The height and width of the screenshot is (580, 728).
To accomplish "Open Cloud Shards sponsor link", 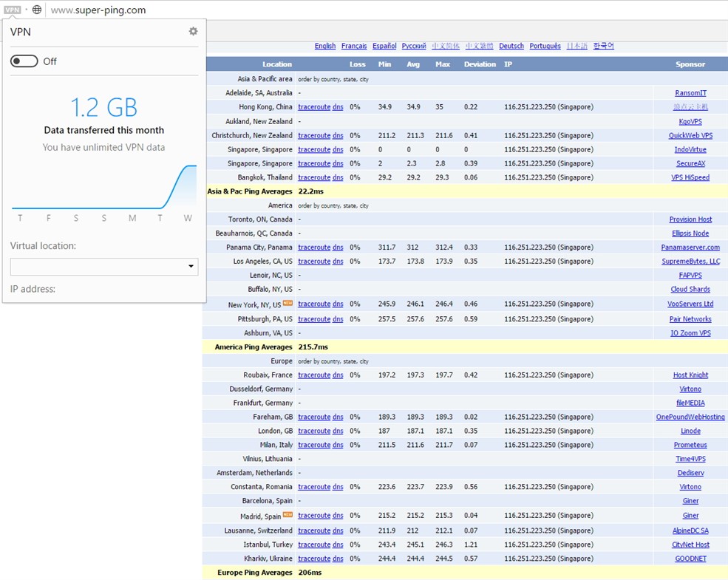I will click(x=690, y=289).
